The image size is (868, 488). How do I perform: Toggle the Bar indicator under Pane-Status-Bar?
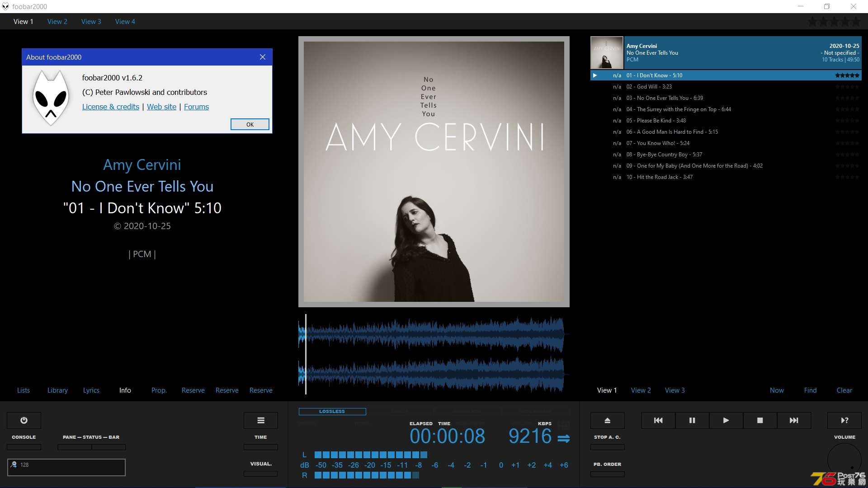point(109,447)
